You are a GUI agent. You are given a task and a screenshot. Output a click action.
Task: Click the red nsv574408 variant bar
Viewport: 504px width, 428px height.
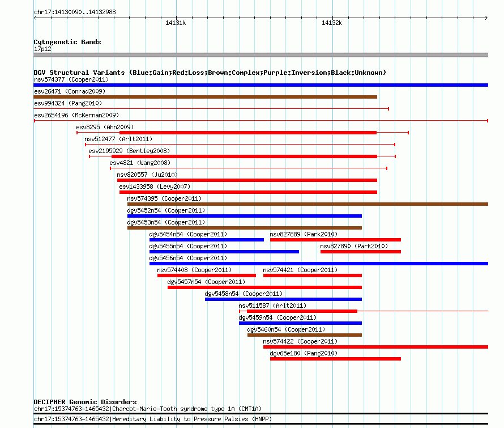(x=207, y=276)
